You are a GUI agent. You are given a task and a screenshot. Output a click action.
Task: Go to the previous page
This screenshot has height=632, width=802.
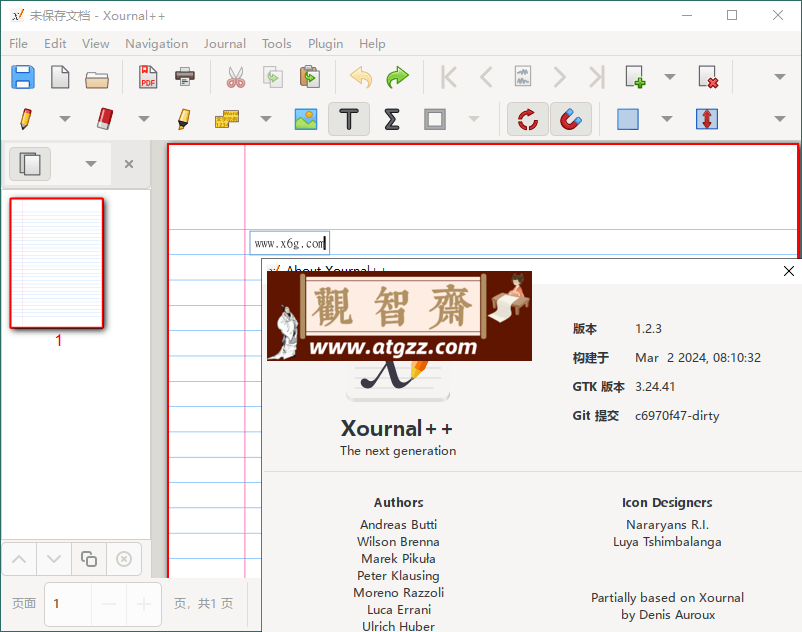tap(486, 78)
